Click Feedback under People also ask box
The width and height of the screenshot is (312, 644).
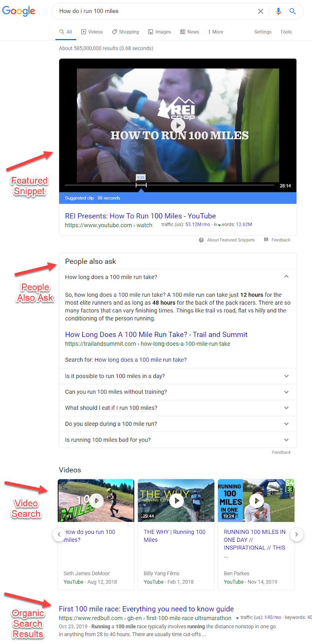click(281, 452)
